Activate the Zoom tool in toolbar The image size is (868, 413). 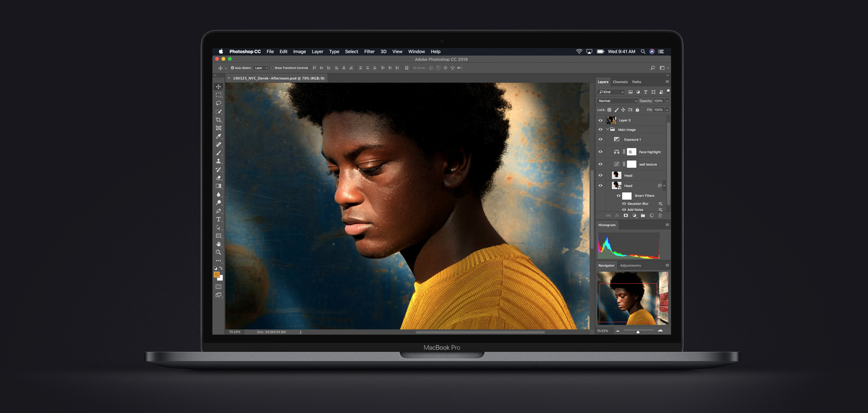pos(218,252)
